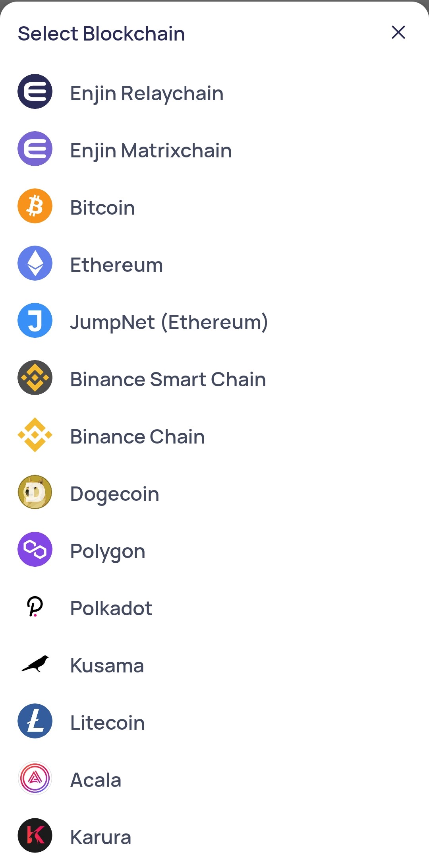Tap the Enjin Relaychain logo icon

click(x=35, y=91)
